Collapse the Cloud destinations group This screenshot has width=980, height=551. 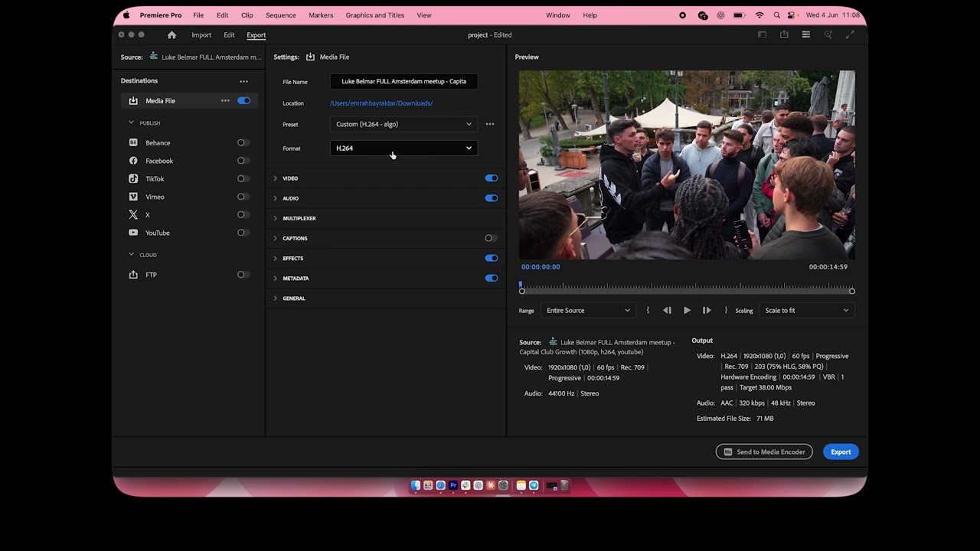coord(131,255)
